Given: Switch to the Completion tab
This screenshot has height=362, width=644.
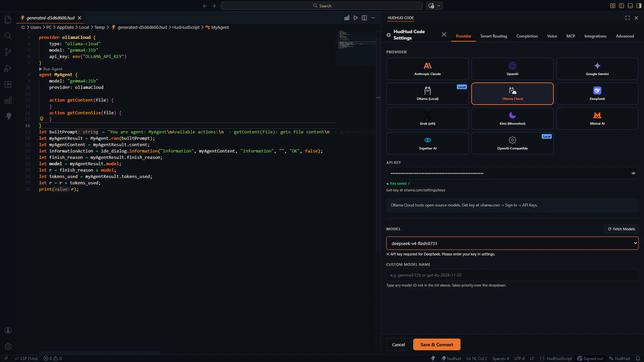Looking at the screenshot, I should pos(527,36).
